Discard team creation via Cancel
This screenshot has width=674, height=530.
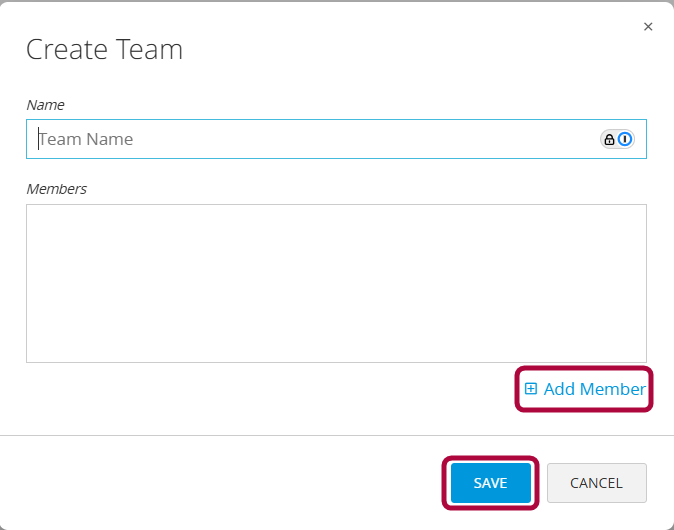point(596,483)
